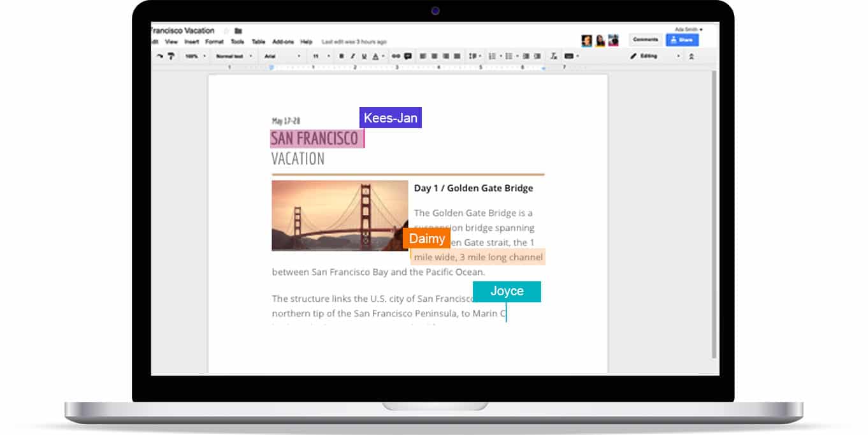Open the Insert menu
Screen dimensions: 868x435
coord(191,42)
